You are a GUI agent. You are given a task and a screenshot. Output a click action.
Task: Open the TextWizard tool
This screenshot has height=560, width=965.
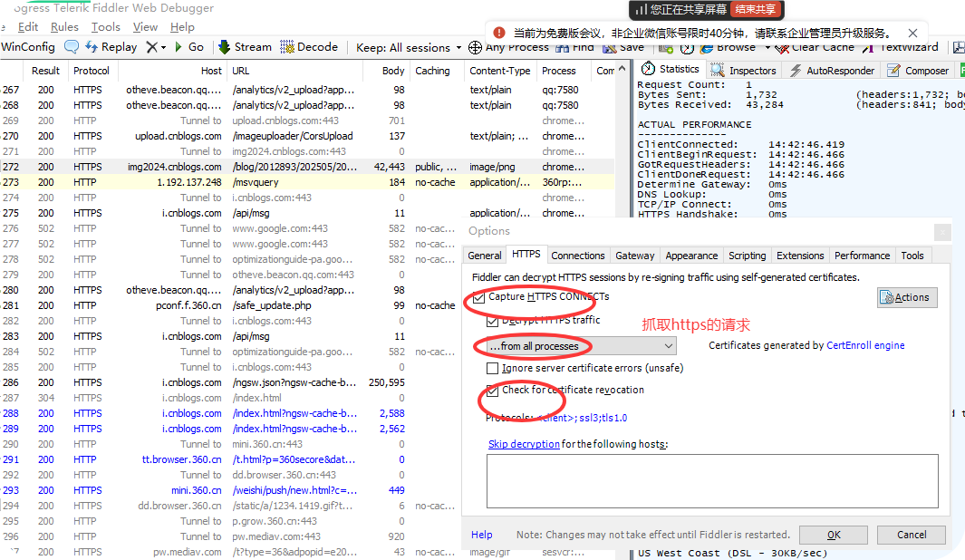point(900,47)
